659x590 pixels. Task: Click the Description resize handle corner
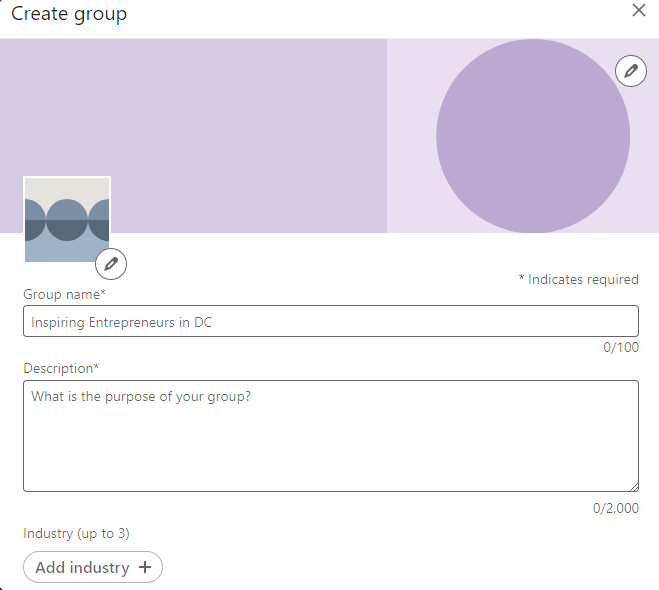click(x=633, y=485)
